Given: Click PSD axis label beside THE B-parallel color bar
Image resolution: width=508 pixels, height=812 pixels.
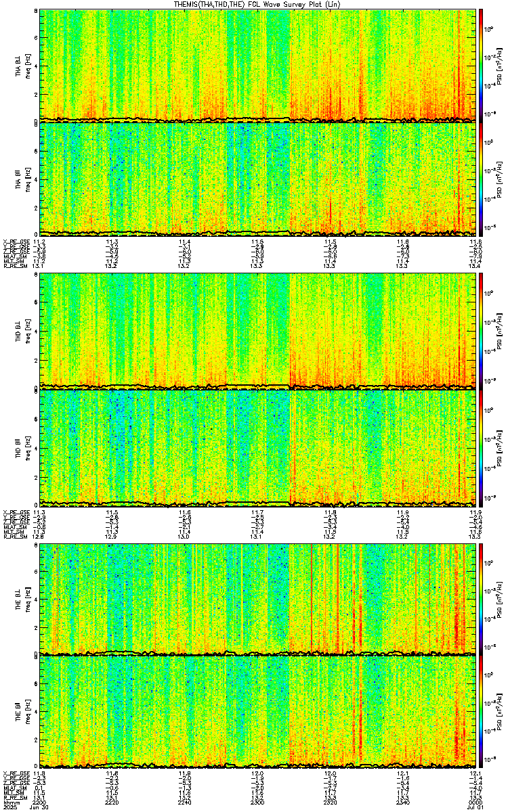Looking at the screenshot, I should click(499, 710).
